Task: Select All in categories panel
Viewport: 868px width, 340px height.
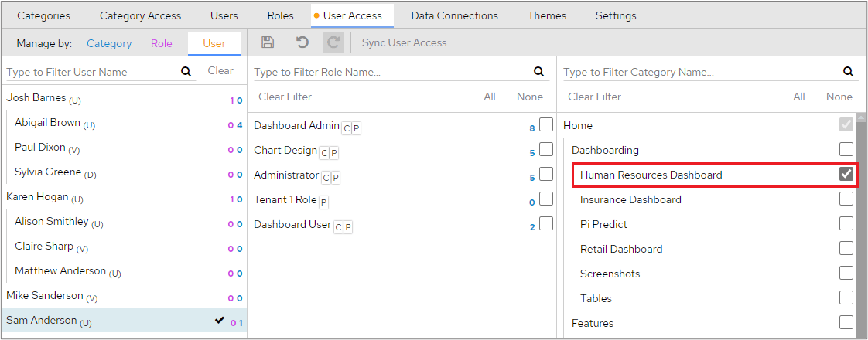Action: point(799,97)
